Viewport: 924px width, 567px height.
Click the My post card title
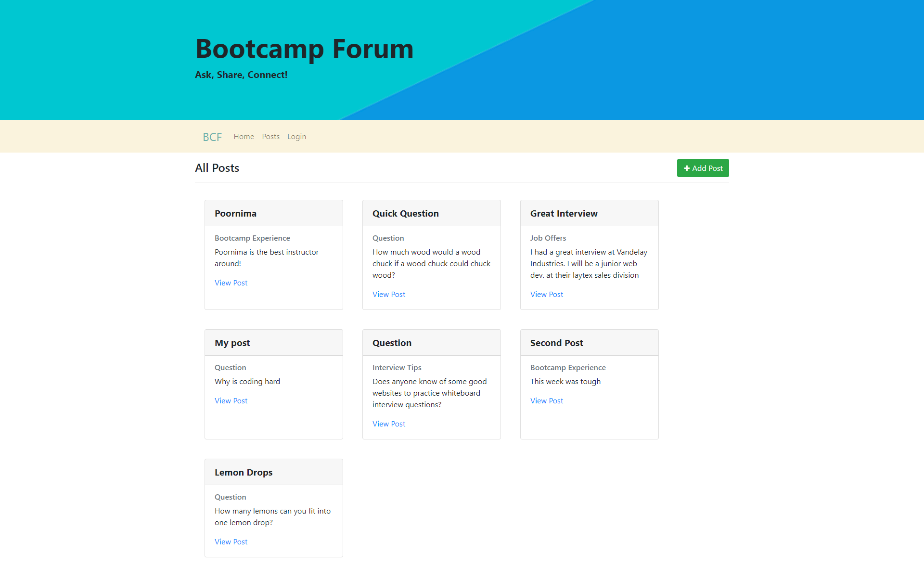232,343
